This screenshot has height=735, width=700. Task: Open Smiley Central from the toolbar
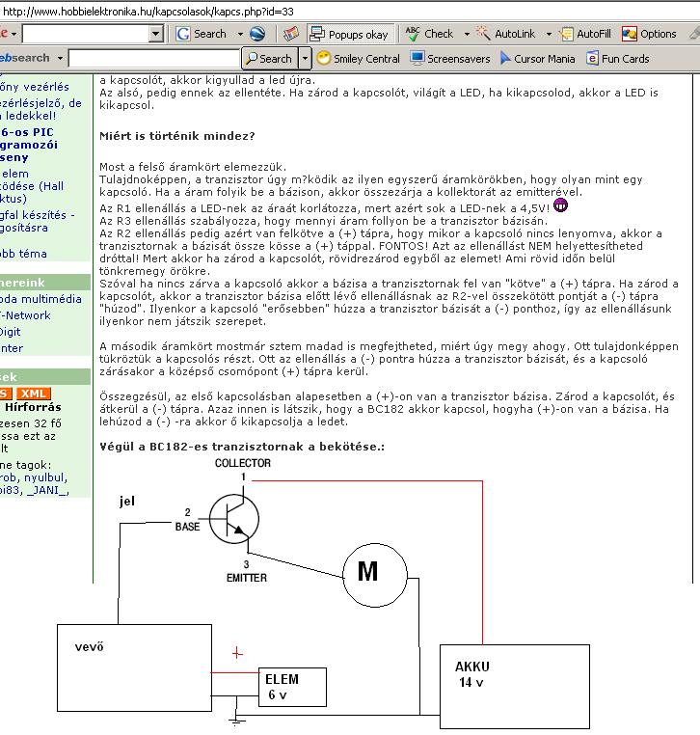click(x=359, y=59)
